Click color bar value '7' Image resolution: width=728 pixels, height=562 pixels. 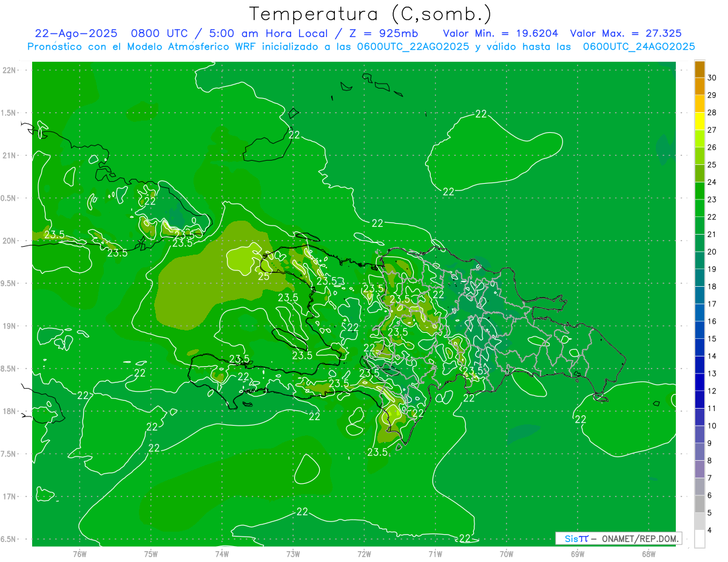710,478
